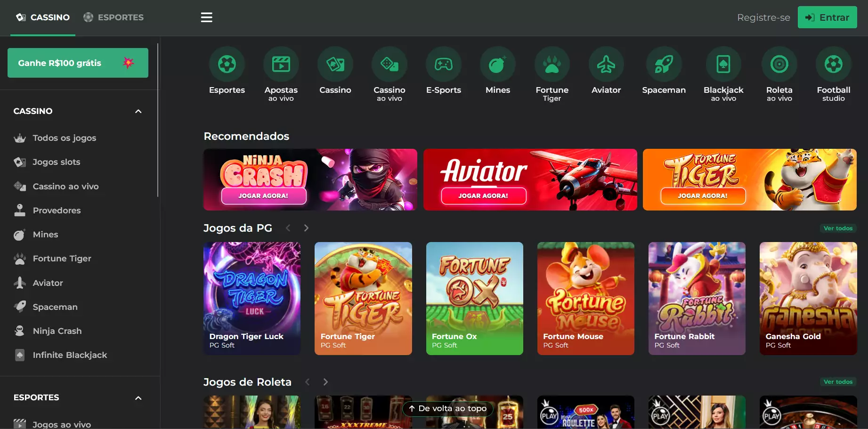The width and height of the screenshot is (868, 429).
Task: Open Roleta ao vivo category icon
Action: 779,65
